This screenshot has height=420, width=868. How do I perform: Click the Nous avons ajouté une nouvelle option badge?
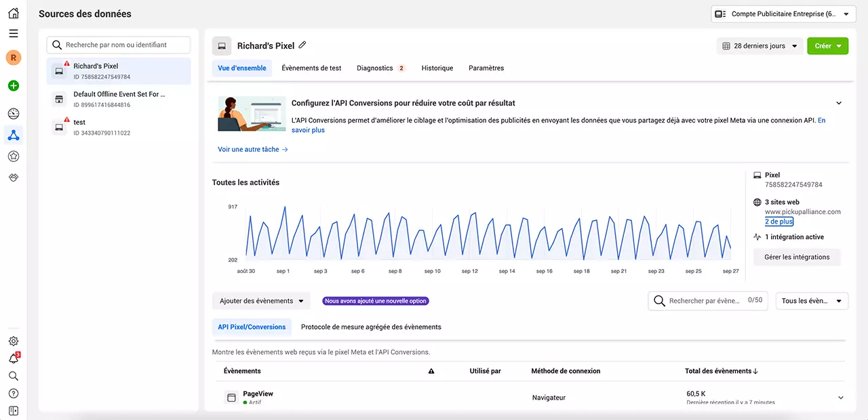pyautogui.click(x=376, y=301)
